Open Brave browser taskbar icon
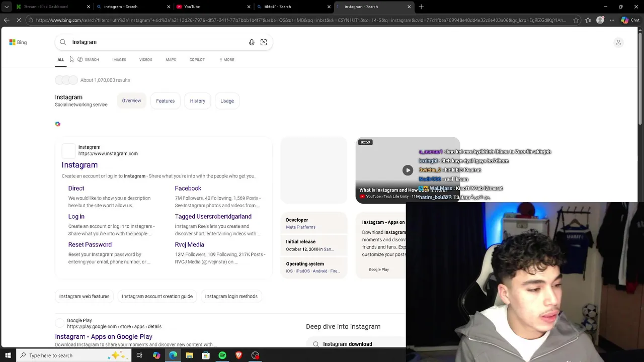Image resolution: width=644 pixels, height=362 pixels. pos(238,355)
